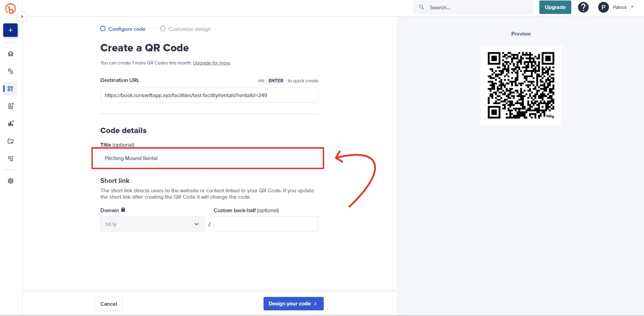
Task: Click the Cancel button
Action: point(109,304)
